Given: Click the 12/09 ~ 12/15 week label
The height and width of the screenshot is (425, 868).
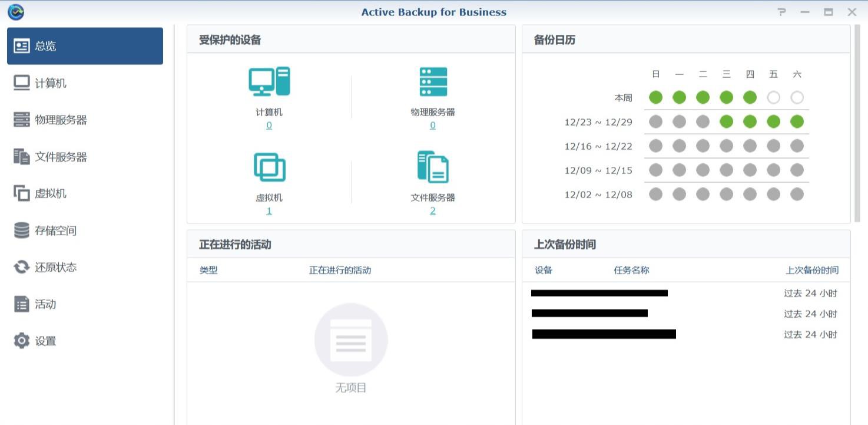Looking at the screenshot, I should (598, 170).
